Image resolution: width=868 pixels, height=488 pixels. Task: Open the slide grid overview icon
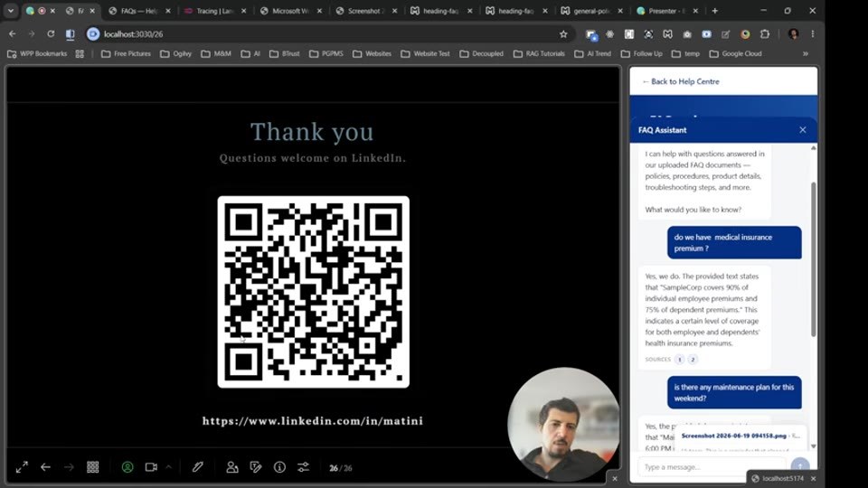click(93, 467)
